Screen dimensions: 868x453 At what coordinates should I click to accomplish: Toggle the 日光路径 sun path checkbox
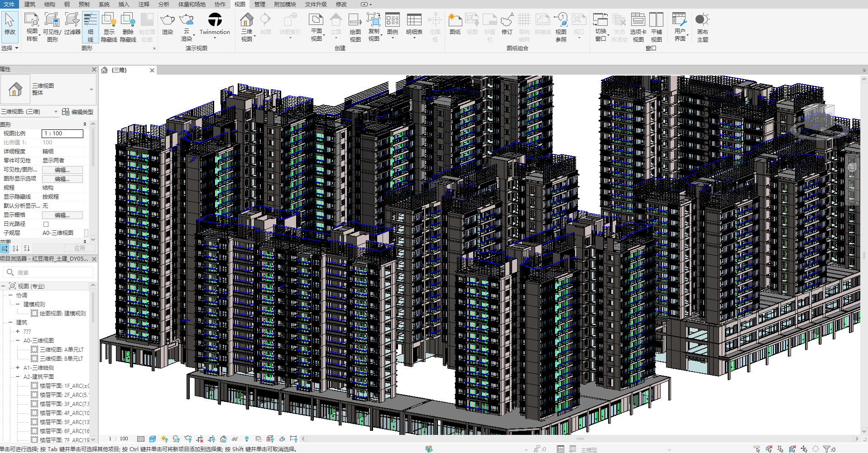click(x=46, y=224)
